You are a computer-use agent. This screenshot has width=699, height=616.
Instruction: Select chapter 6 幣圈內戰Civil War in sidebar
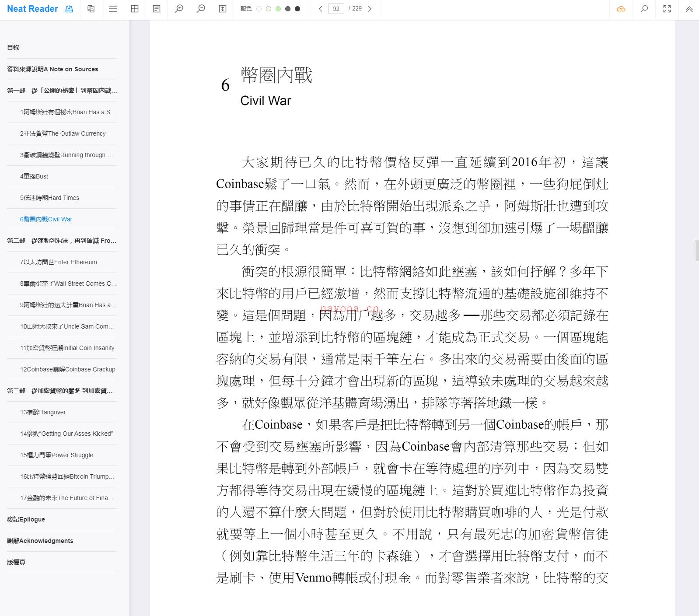[62, 219]
